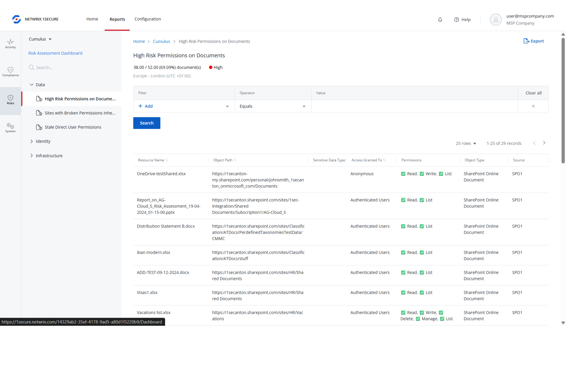Click the filter Value input field

(x=414, y=106)
